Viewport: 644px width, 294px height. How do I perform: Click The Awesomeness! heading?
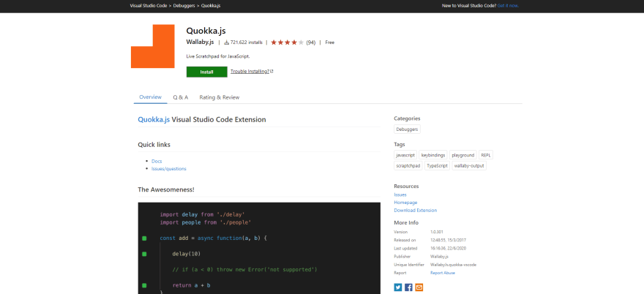tap(166, 189)
